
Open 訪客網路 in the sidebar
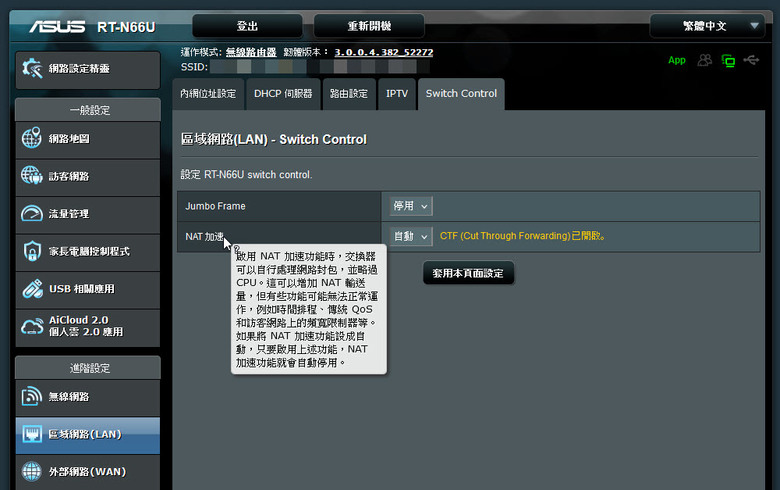pyautogui.click(x=88, y=177)
